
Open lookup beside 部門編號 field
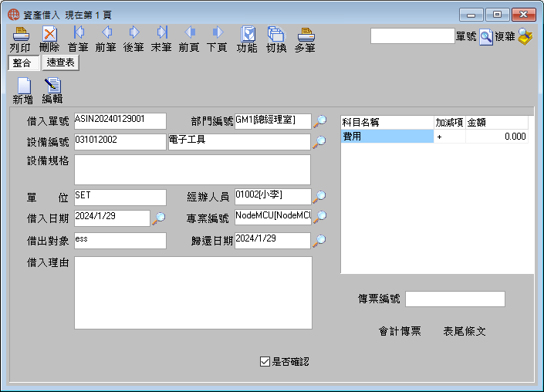[x=320, y=121]
